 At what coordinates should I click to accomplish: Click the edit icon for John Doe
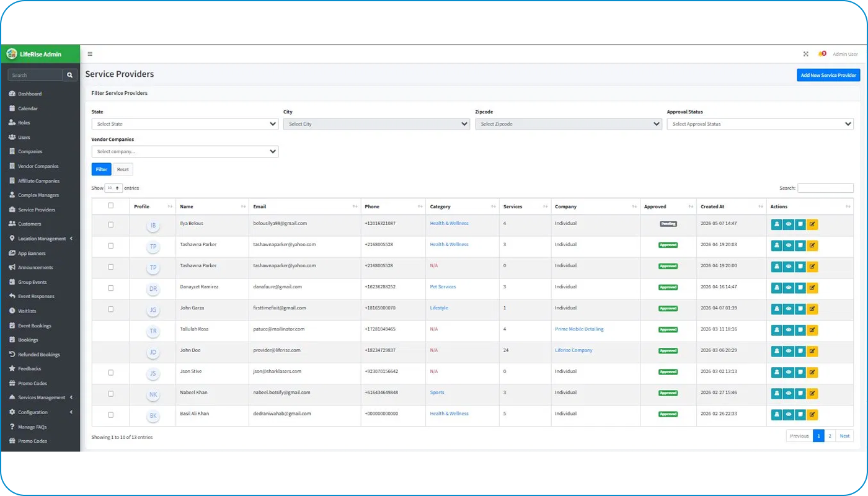click(x=812, y=351)
